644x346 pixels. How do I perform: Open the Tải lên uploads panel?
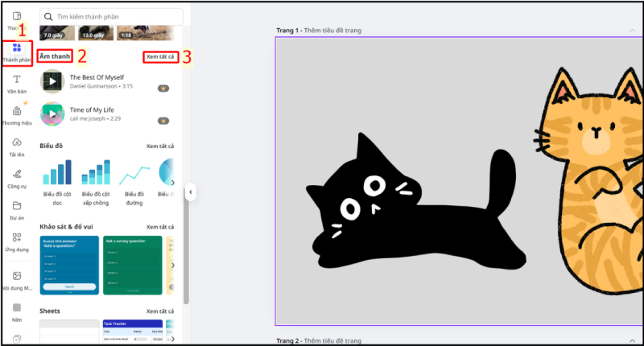click(x=17, y=146)
